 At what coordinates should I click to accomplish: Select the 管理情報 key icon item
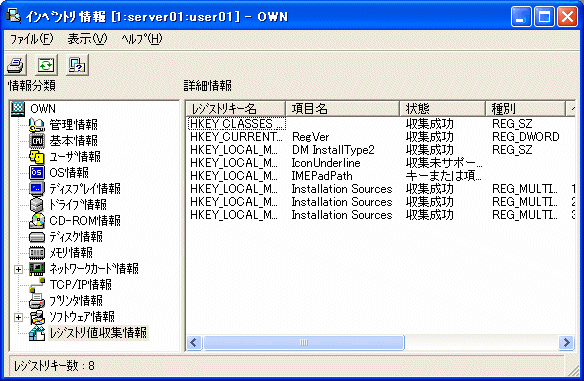click(37, 124)
